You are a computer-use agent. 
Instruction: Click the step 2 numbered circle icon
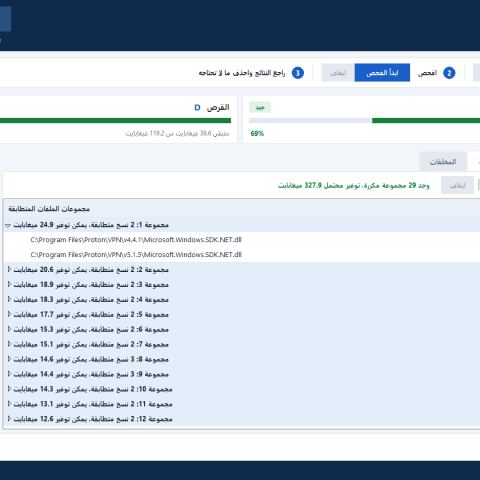(449, 73)
